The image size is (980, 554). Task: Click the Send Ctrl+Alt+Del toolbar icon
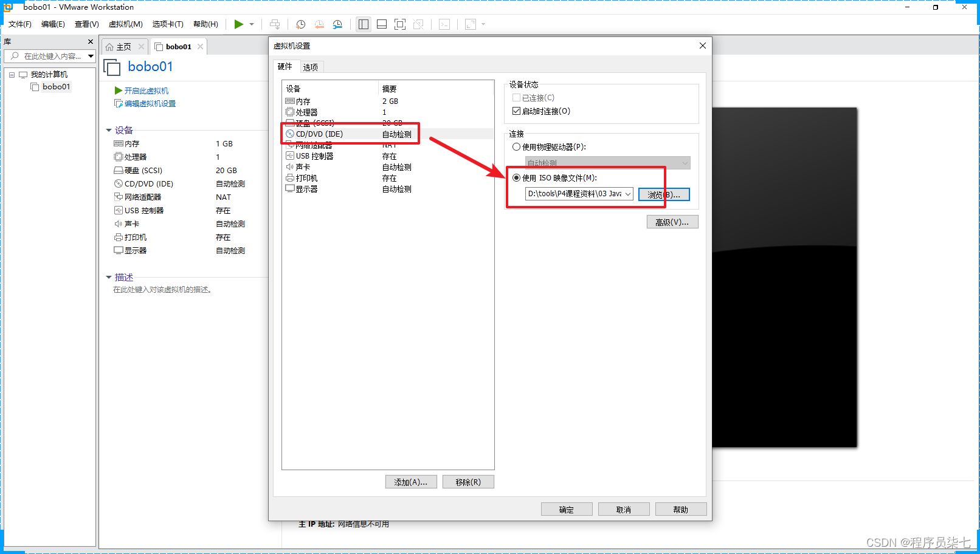tap(275, 24)
